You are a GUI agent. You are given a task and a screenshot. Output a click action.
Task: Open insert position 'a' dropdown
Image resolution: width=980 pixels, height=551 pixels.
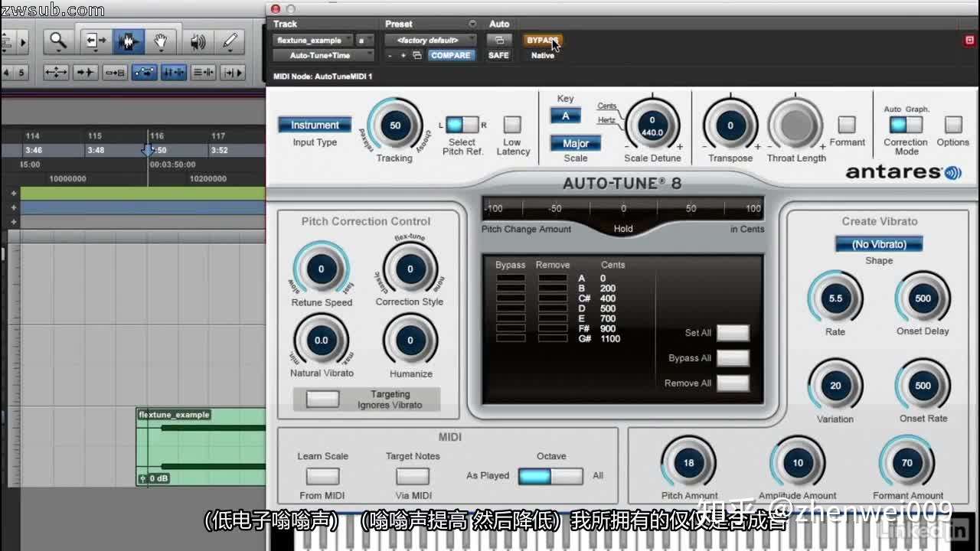click(365, 40)
